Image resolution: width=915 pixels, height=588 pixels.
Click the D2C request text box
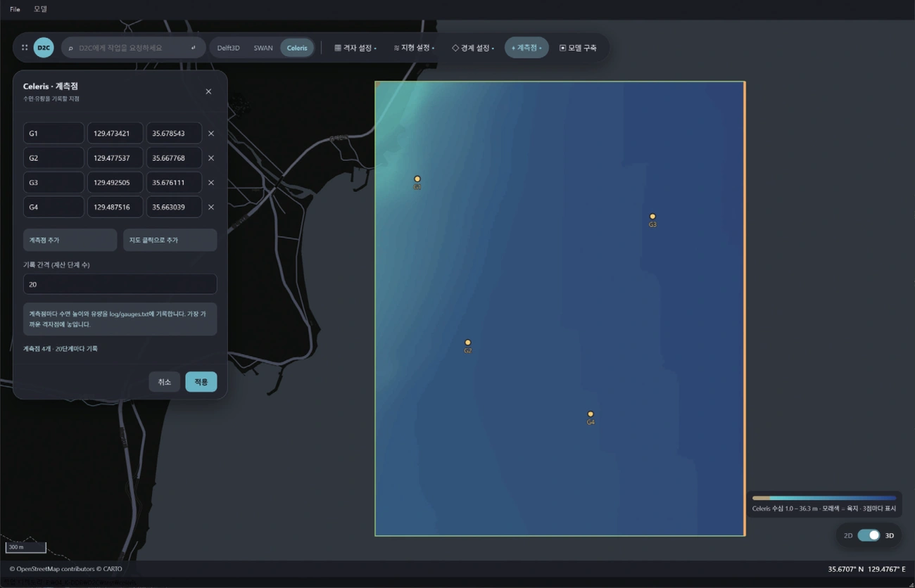(133, 48)
